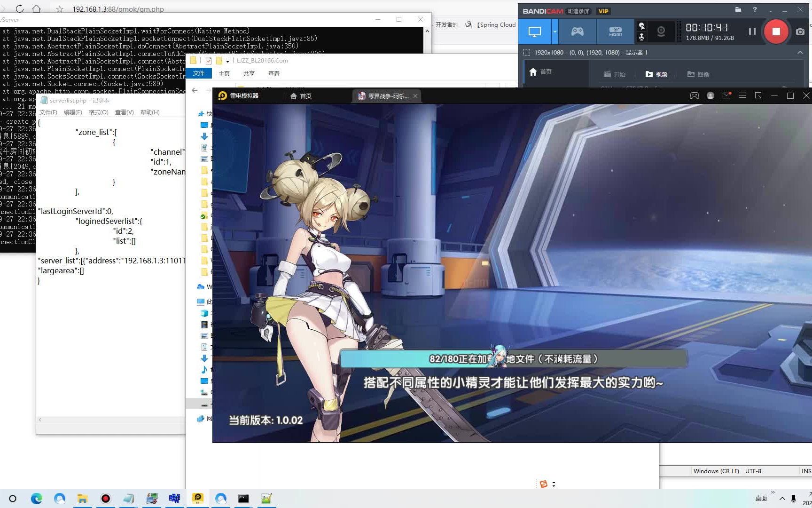Open Notepad++ taskbar icon
This screenshot has width=812, height=508.
[266, 499]
